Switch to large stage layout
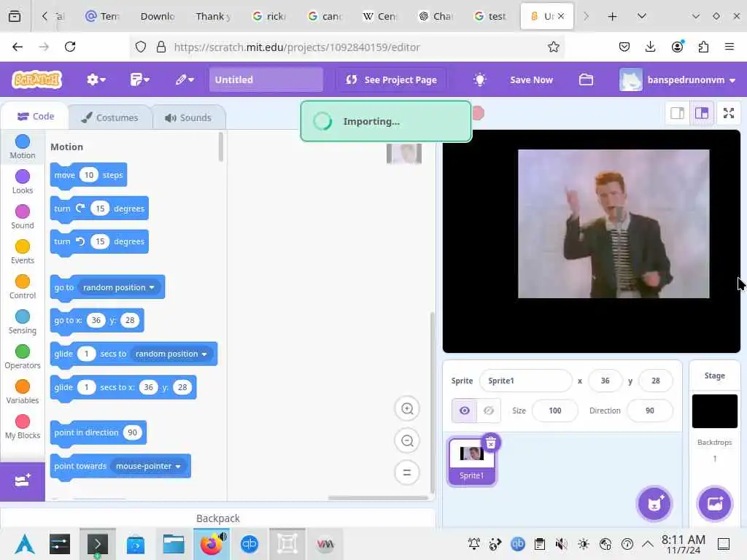This screenshot has height=560, width=747. [x=702, y=113]
